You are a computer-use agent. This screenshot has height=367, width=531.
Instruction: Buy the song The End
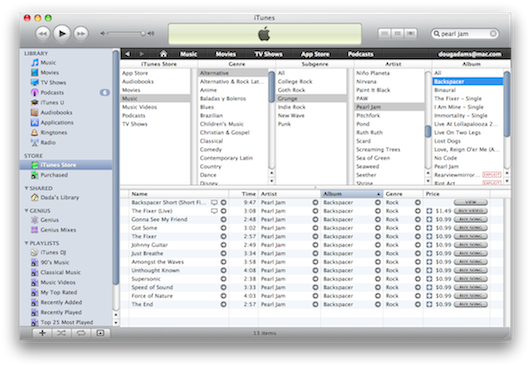point(470,304)
